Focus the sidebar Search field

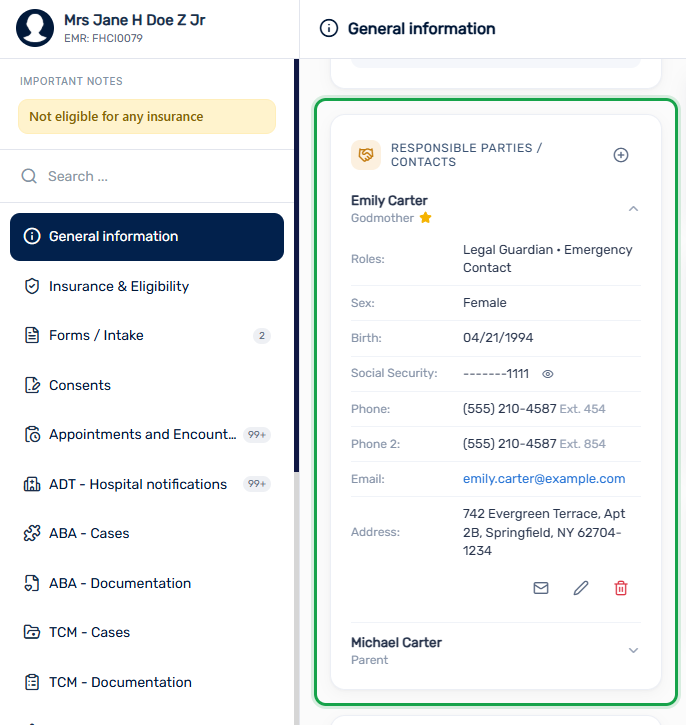click(147, 176)
